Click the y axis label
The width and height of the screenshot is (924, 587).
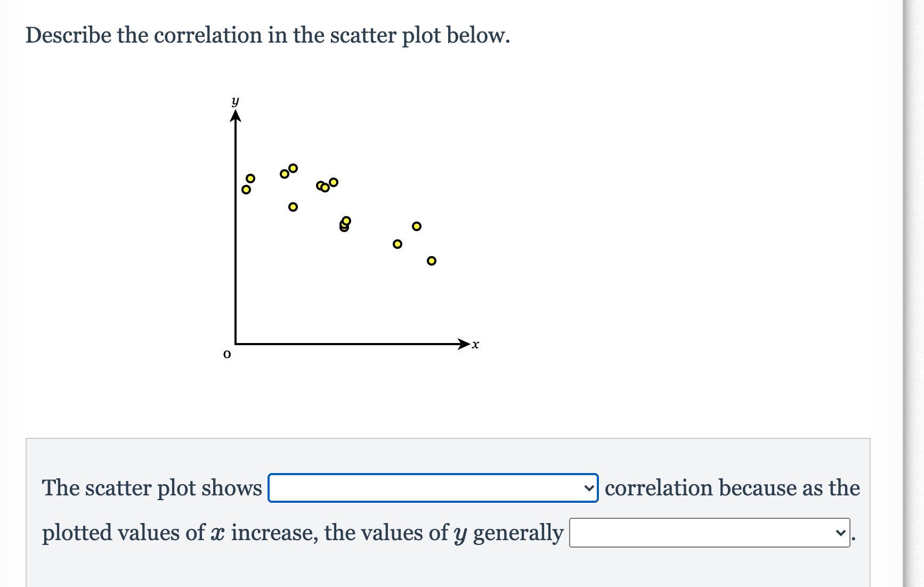coord(235,101)
